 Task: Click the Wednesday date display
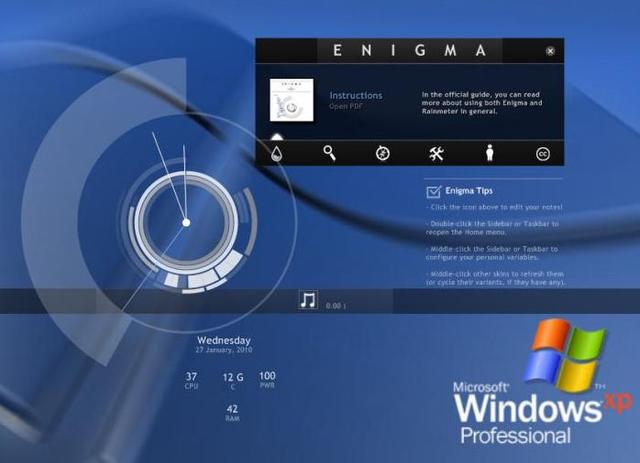coord(223,341)
